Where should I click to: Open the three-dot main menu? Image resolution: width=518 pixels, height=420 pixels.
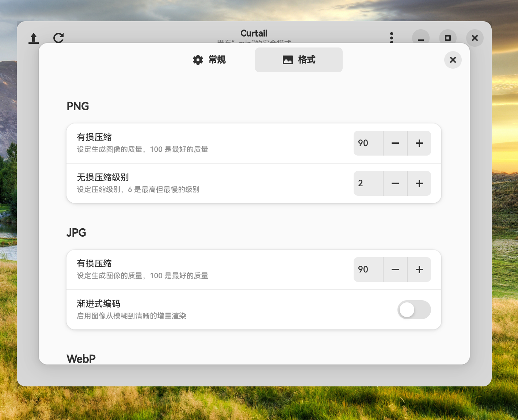tap(391, 38)
